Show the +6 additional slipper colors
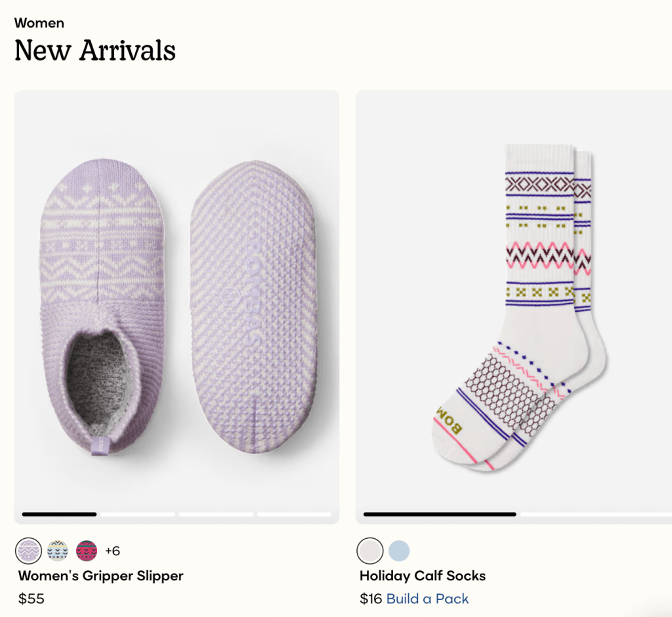 tap(112, 551)
